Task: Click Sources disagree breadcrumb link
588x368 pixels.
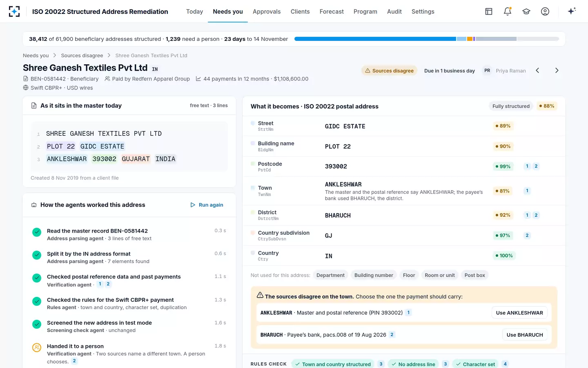Action: pos(82,56)
